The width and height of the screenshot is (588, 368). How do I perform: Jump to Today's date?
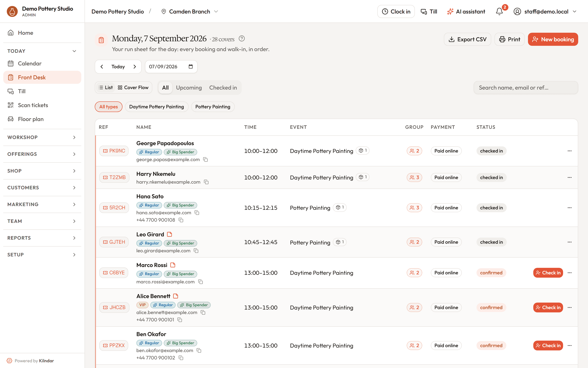coord(118,67)
